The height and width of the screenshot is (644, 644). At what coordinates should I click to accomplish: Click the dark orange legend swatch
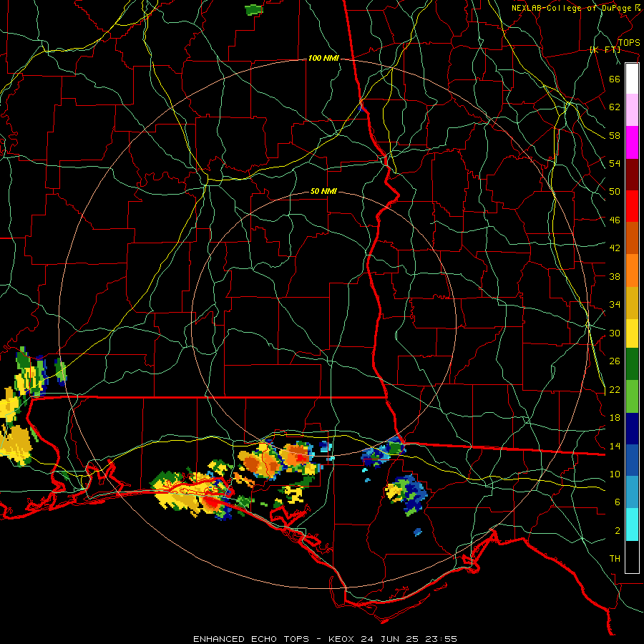point(632,238)
